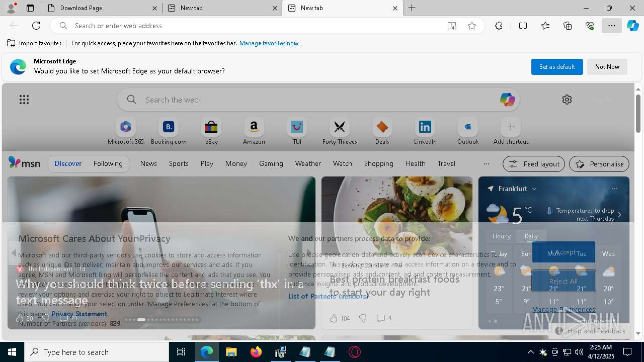The image size is (644, 362).
Task: Open Windows Start menu
Action: 12,352
